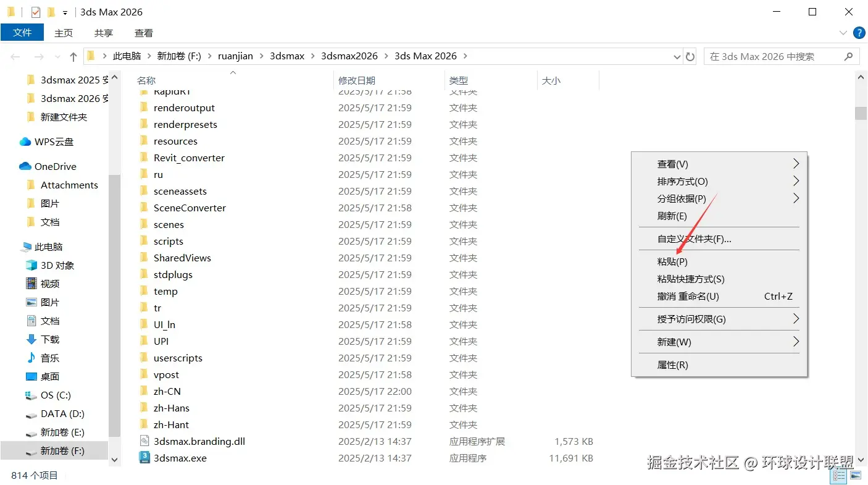Switch to the 主页 ribbon tab
The height and width of the screenshot is (485, 868).
pos(64,33)
